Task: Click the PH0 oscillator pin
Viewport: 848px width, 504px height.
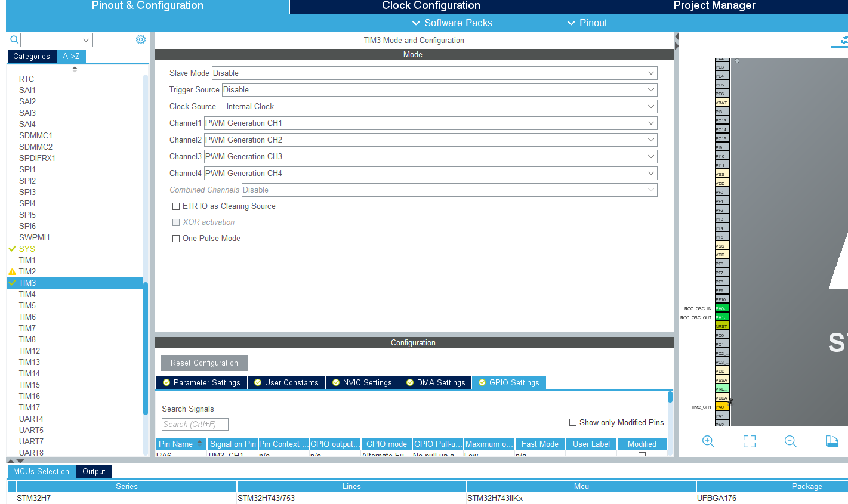Action: (722, 308)
